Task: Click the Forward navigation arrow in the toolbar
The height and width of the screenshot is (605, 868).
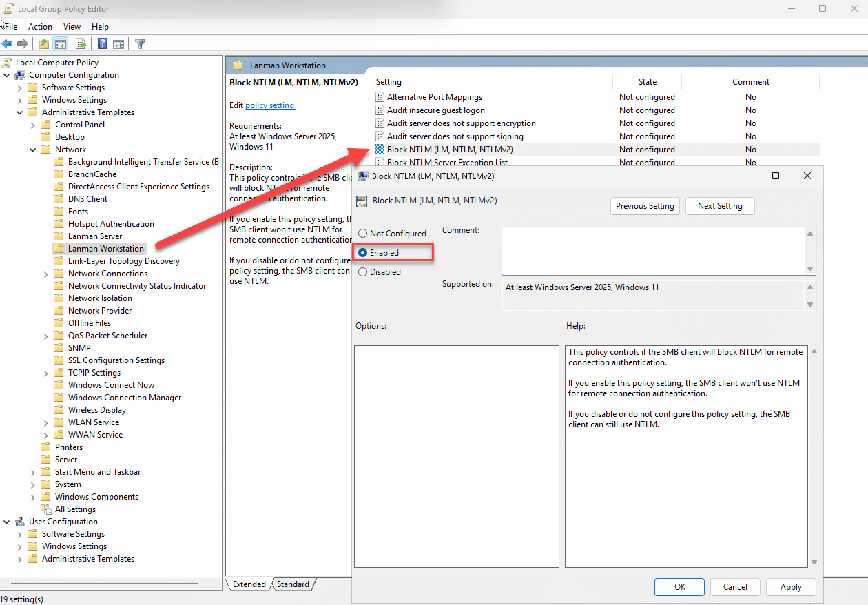Action: pos(22,43)
